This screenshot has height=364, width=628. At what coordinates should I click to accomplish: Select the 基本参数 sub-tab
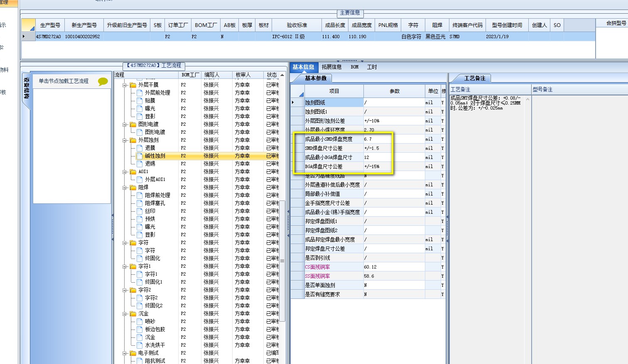click(x=316, y=78)
